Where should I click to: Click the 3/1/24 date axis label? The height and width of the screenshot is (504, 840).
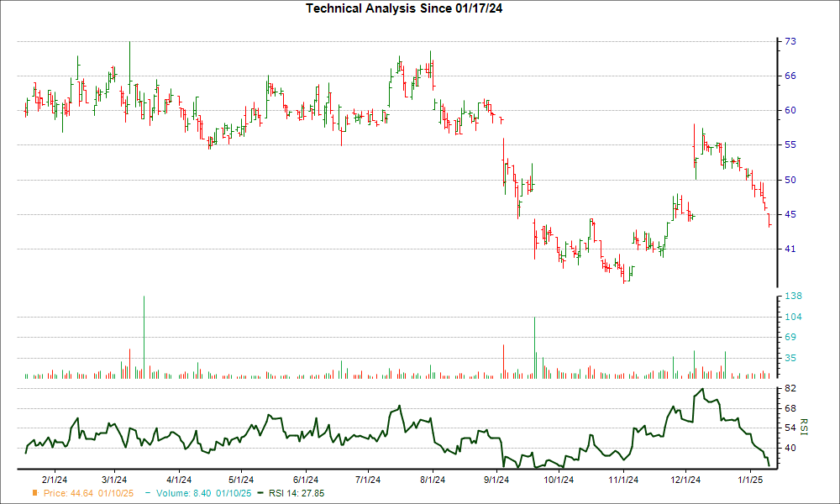point(114,480)
